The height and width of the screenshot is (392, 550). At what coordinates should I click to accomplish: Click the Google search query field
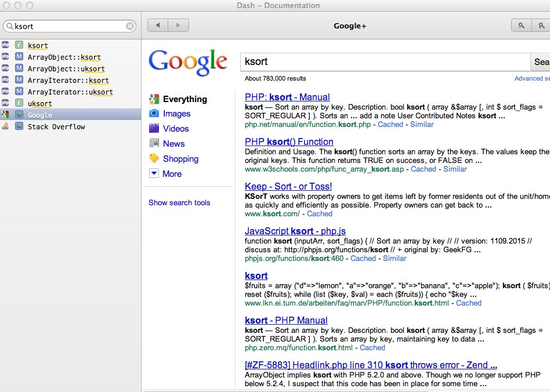click(385, 61)
